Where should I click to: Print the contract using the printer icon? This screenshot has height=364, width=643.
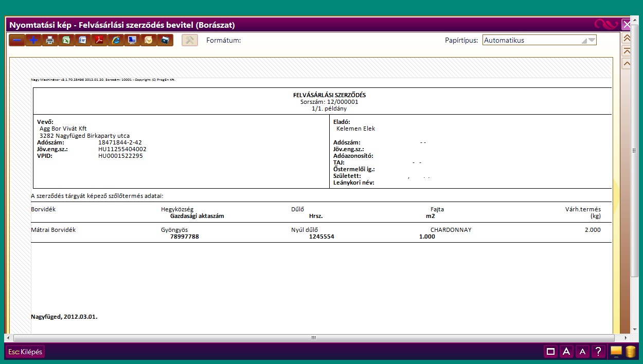(50, 40)
